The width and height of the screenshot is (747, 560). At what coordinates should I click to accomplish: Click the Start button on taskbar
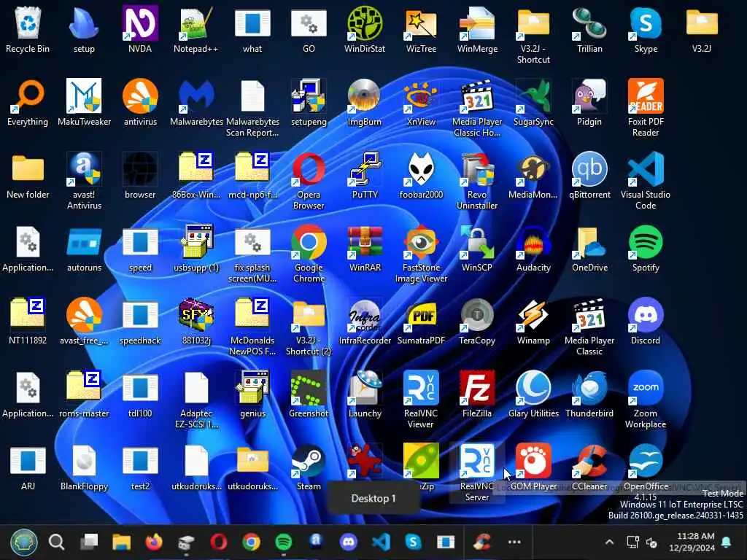pos(24,542)
